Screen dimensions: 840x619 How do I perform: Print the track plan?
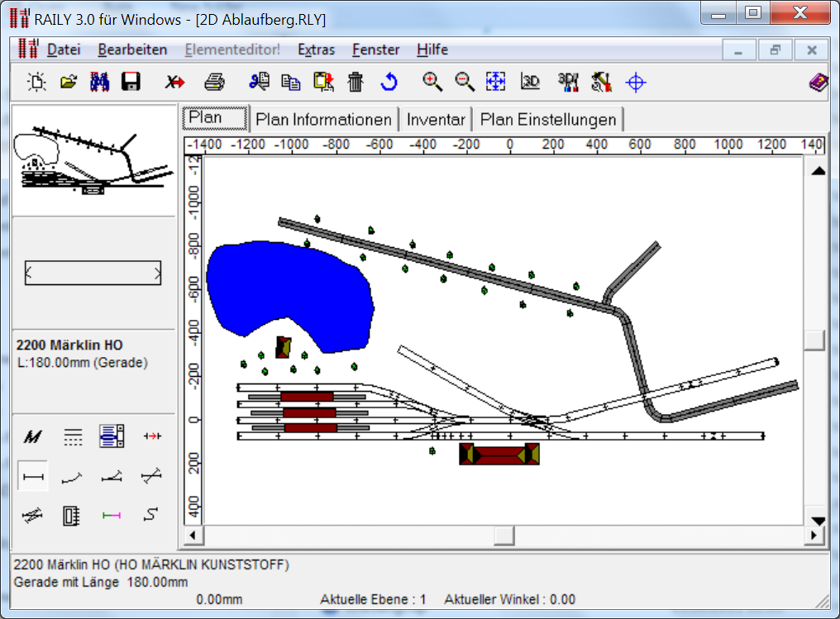(215, 82)
